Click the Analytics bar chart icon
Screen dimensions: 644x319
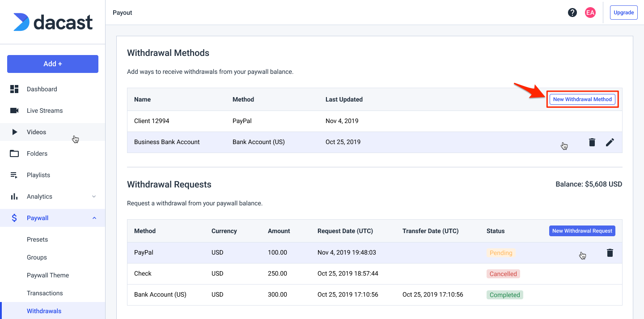pyautogui.click(x=15, y=196)
